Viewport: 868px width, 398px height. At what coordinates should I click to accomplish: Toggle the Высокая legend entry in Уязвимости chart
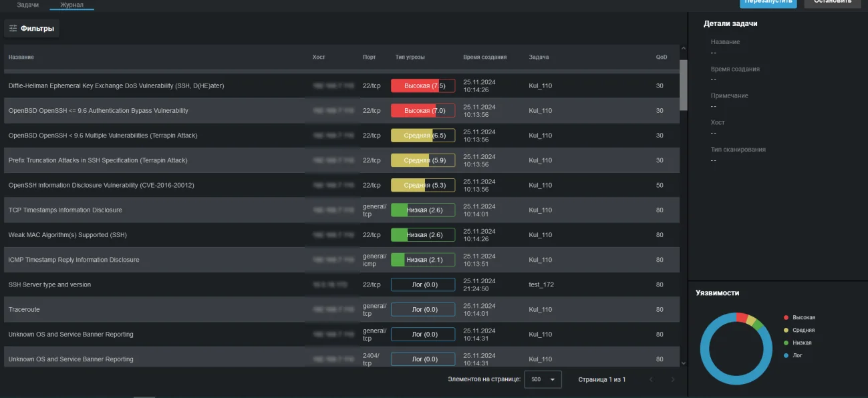799,317
